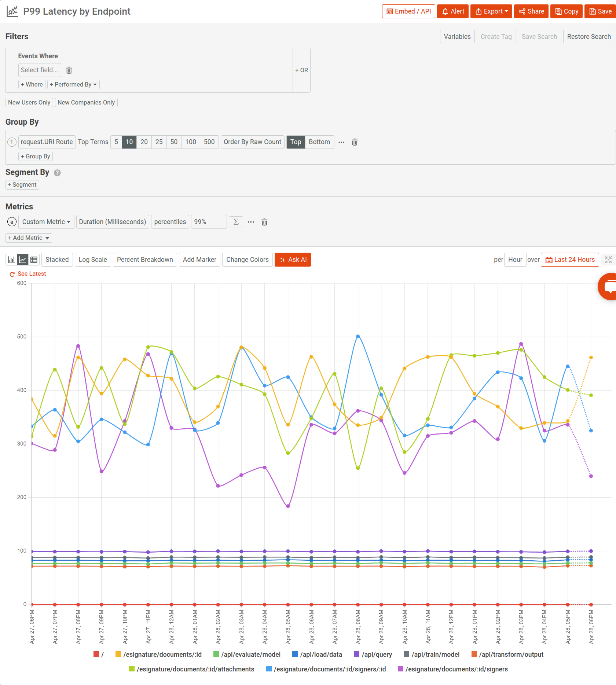Expand the Add Metric dropdown
Image resolution: width=616 pixels, height=685 pixels.
29,238
